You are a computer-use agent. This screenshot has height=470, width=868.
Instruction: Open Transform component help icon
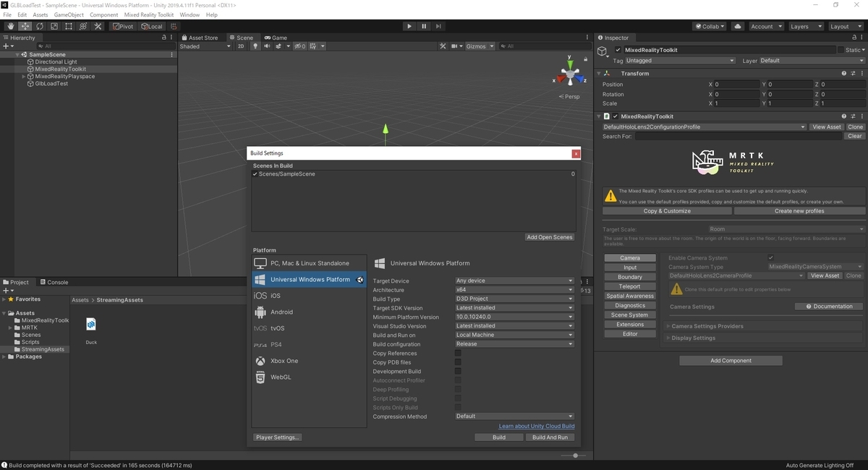click(x=844, y=73)
